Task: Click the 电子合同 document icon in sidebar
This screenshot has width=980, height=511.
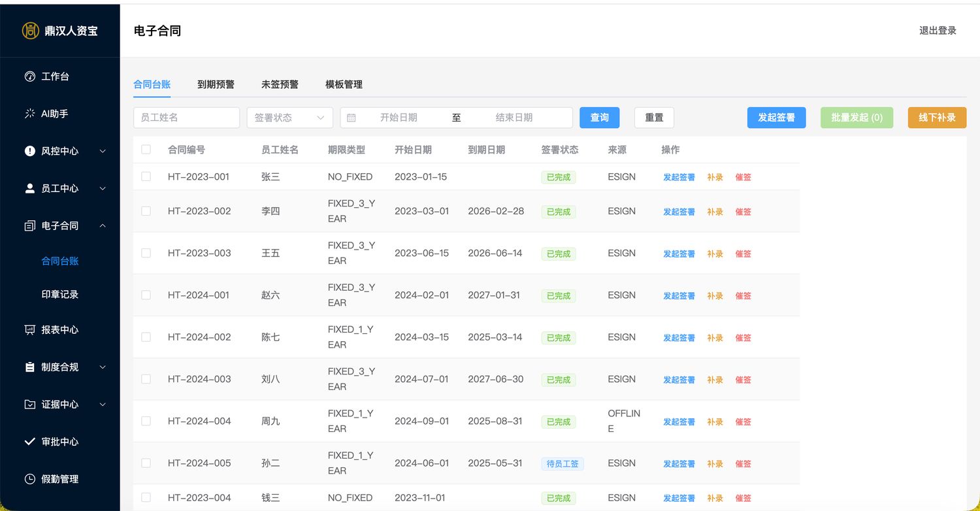Action: click(x=29, y=225)
